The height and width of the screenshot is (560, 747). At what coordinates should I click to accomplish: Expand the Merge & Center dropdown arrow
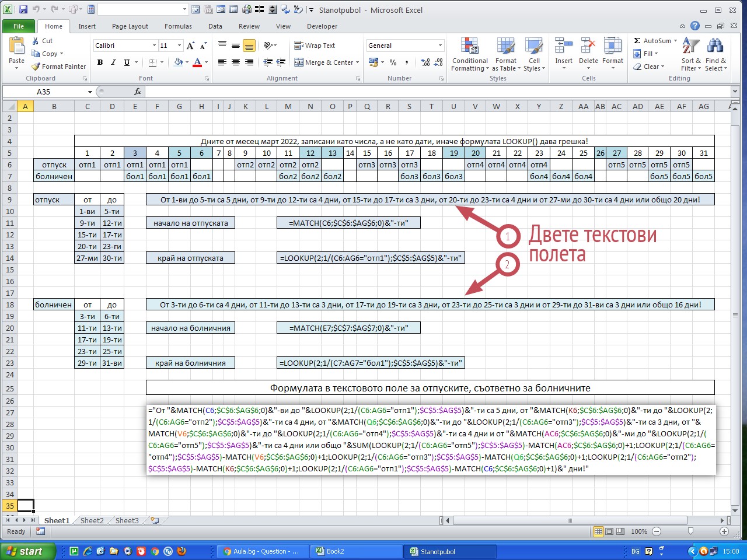click(x=357, y=62)
